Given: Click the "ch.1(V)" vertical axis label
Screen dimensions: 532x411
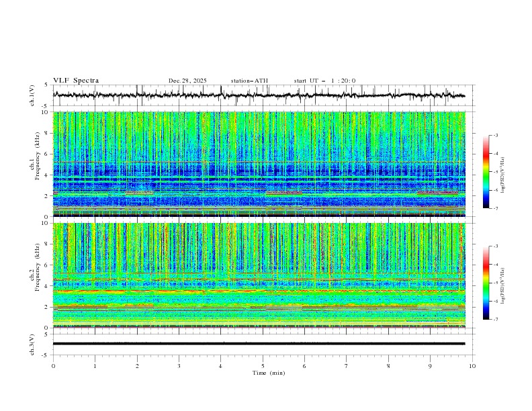Looking at the screenshot, I should click(32, 95).
